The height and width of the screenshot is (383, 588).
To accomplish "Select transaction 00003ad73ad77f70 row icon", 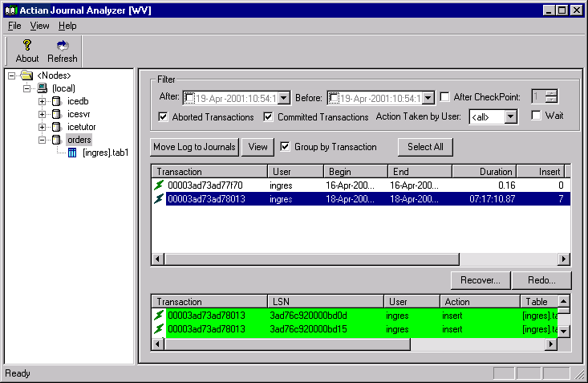I will click(158, 185).
